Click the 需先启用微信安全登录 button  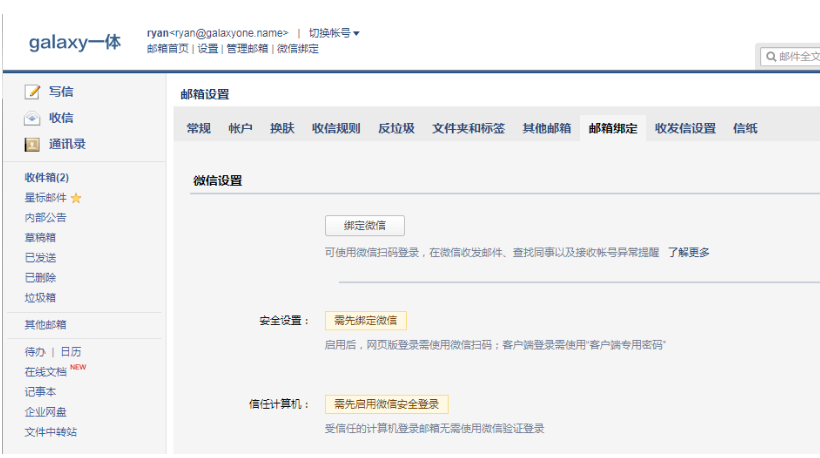point(387,404)
